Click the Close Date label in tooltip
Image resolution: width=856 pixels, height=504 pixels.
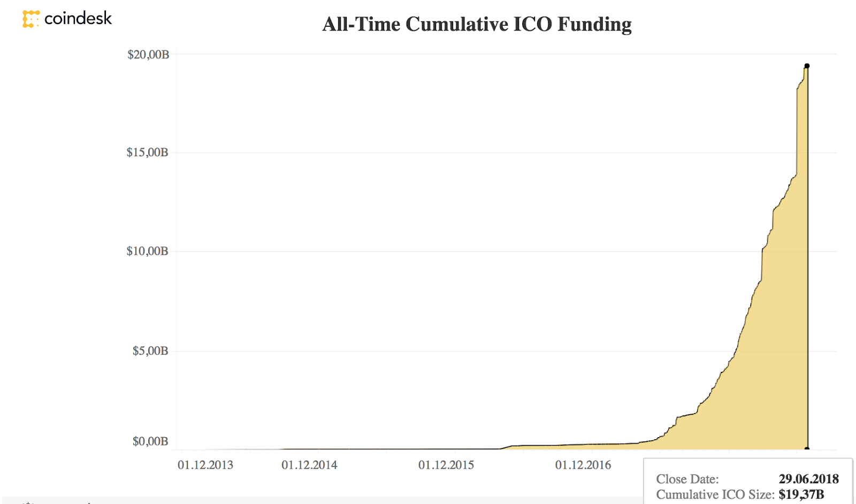(687, 479)
